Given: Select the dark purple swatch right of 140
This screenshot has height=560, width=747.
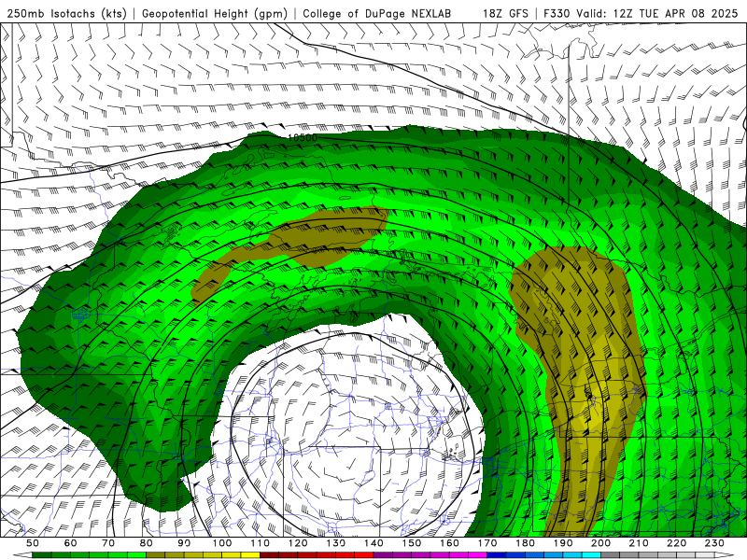Looking at the screenshot, I should click(x=383, y=555).
